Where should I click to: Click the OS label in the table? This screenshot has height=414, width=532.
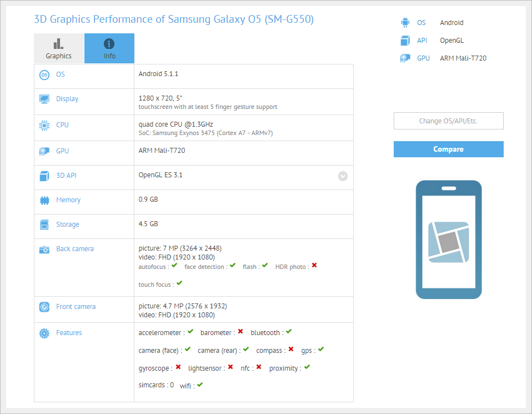[x=61, y=74]
